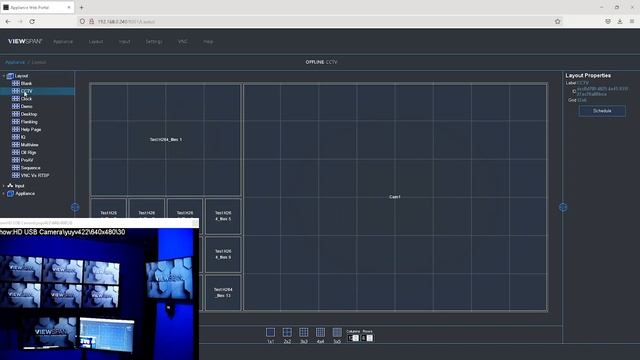Image resolution: width=640 pixels, height=360 pixels.
Task: Open the Input menu in top navigation
Action: (124, 42)
